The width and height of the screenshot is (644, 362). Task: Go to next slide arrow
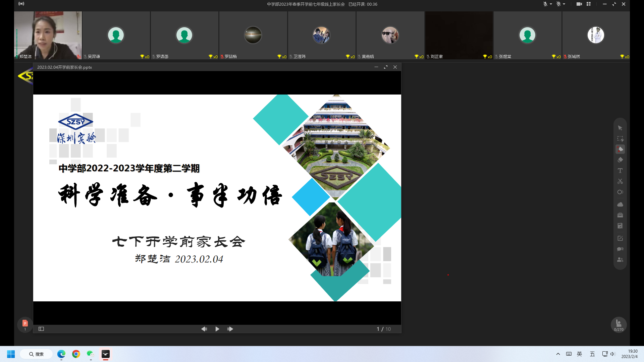click(230, 329)
